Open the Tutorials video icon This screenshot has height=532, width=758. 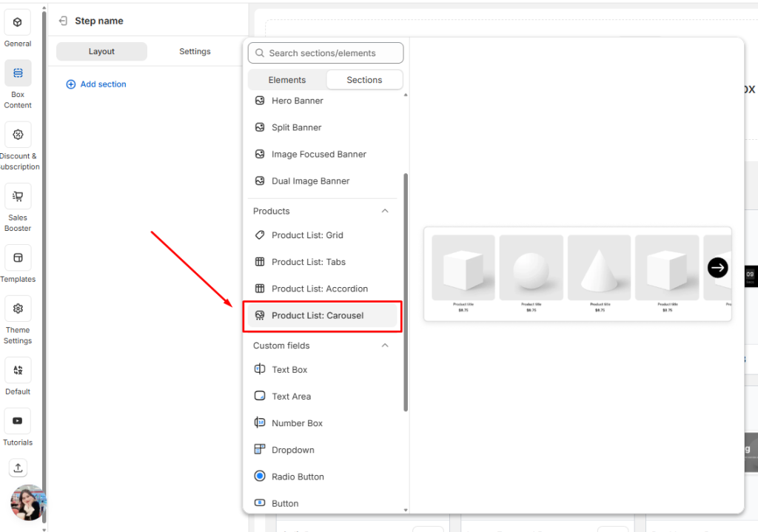(x=18, y=421)
